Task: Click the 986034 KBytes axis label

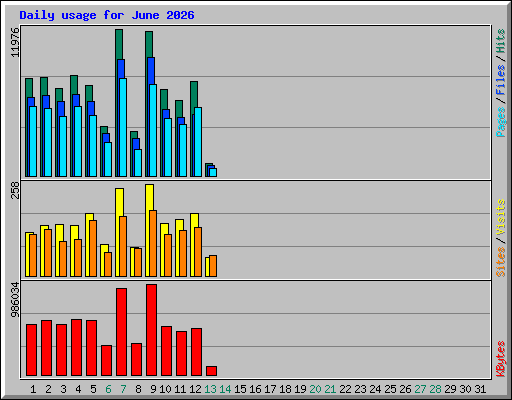Action: pos(15,300)
